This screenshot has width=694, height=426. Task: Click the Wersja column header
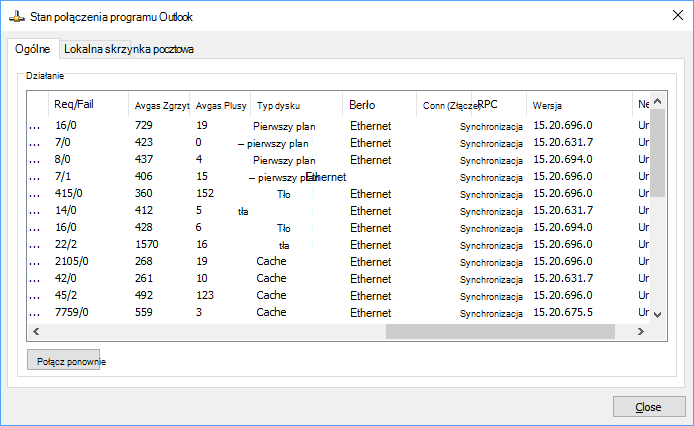pyautogui.click(x=579, y=105)
